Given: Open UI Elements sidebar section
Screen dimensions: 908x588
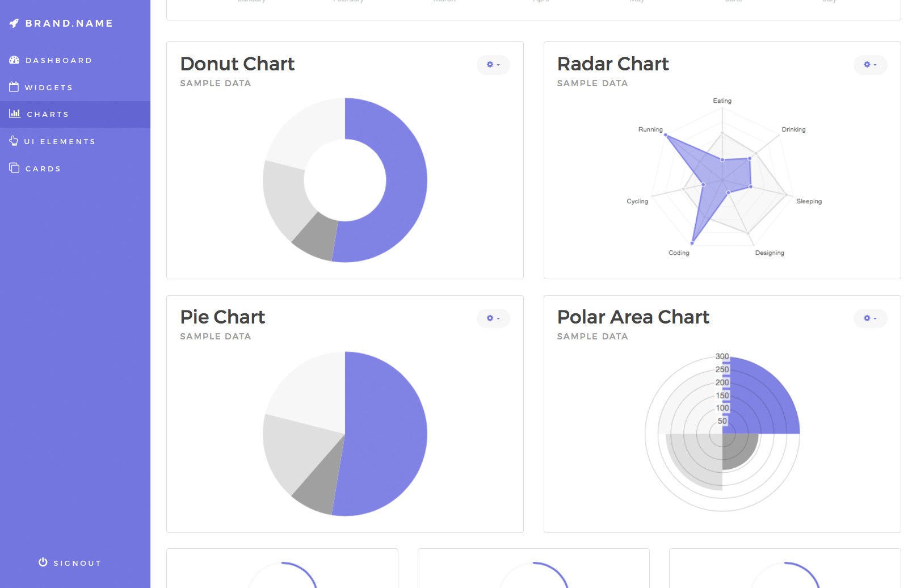Looking at the screenshot, I should [x=60, y=142].
